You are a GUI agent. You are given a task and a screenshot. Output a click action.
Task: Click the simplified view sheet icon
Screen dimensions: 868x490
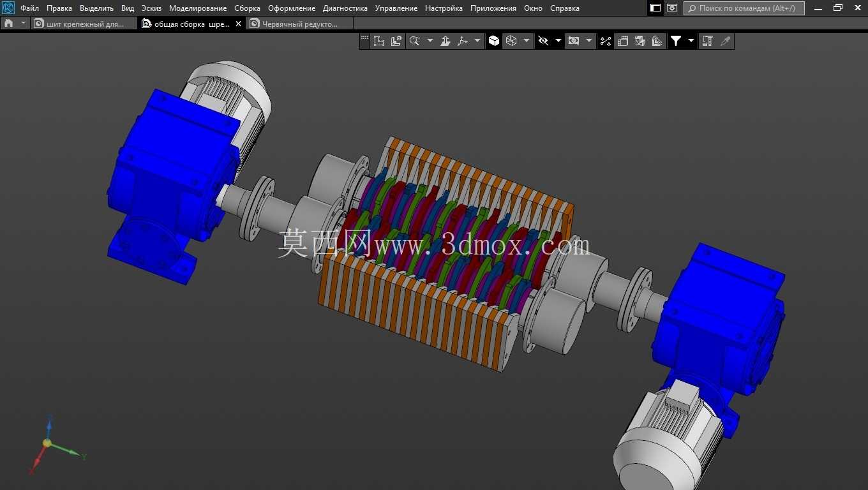coord(623,41)
